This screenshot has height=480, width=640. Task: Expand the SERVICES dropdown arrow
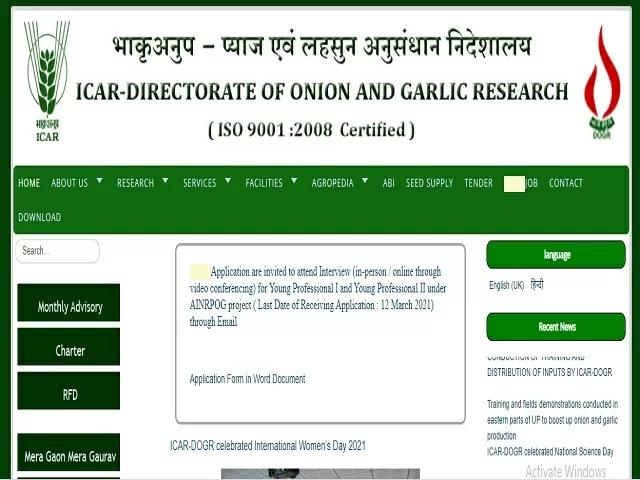point(228,180)
